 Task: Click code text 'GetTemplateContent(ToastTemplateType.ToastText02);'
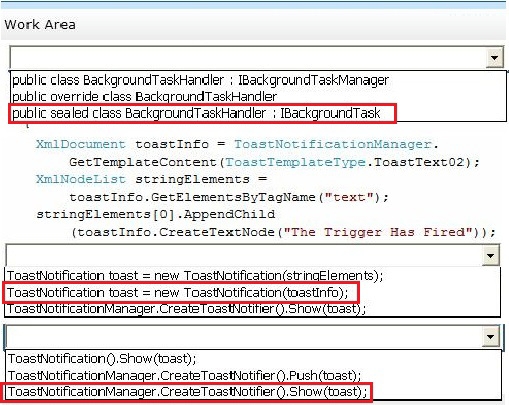click(274, 162)
